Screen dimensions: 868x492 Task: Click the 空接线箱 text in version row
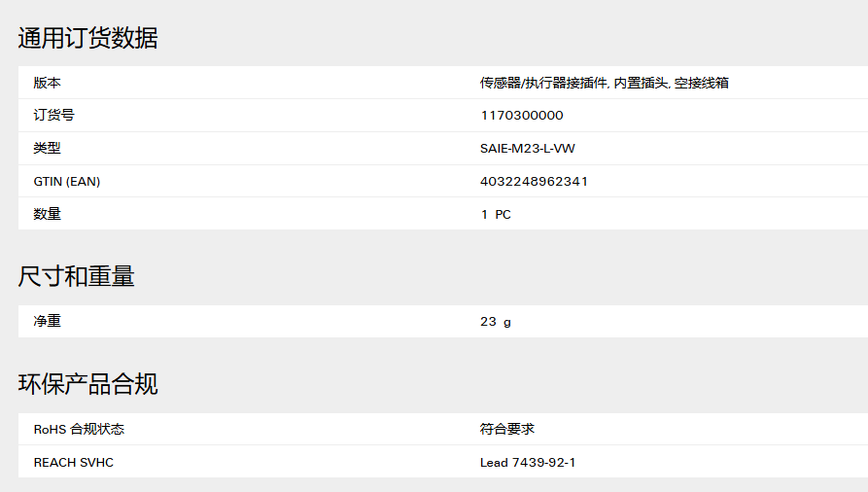point(702,83)
